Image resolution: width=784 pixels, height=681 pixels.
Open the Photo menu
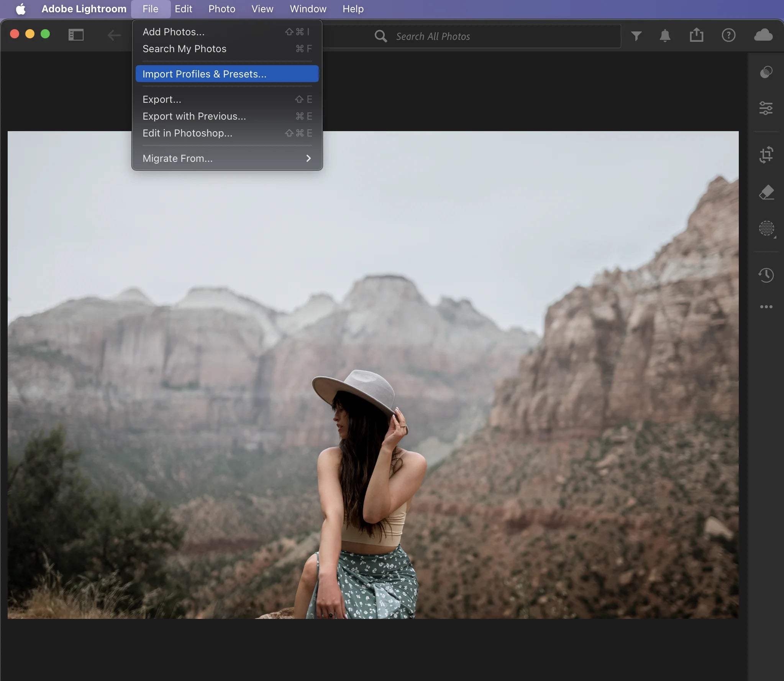[221, 9]
